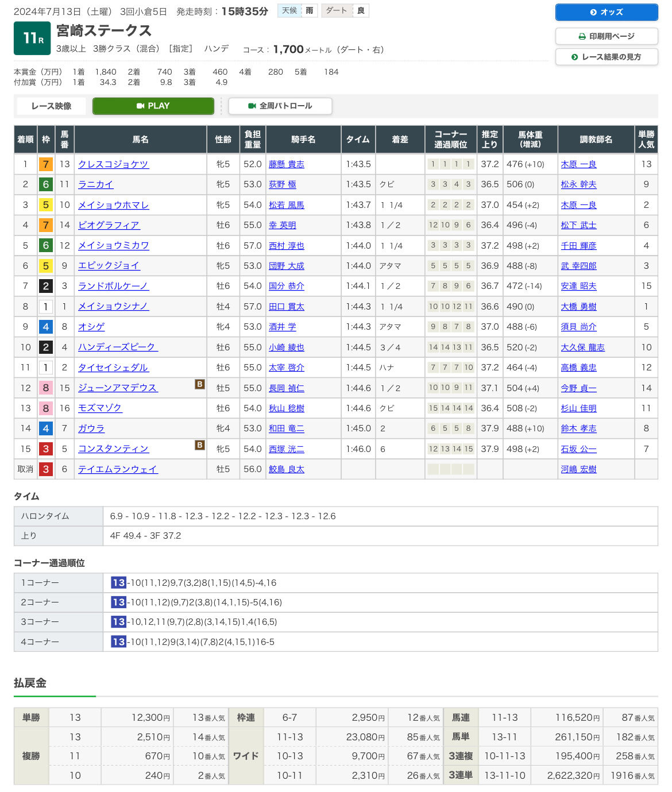Image resolution: width=672 pixels, height=792 pixels.
Task: Play the race video with PLAY
Action: pos(153,106)
